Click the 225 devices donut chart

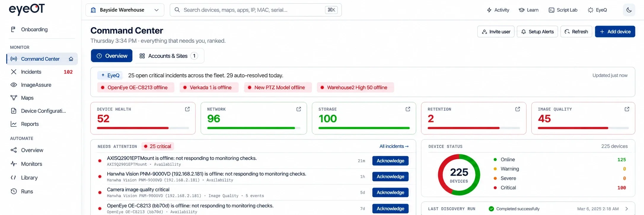pos(459,175)
